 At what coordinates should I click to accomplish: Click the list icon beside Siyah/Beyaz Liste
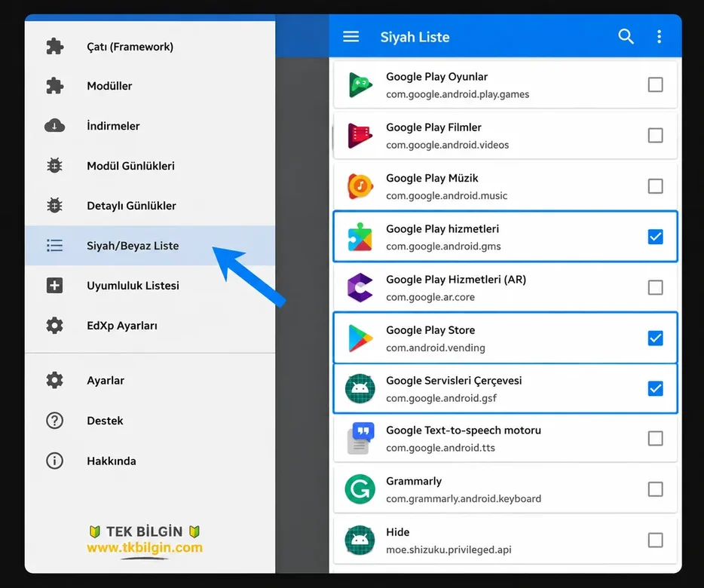click(55, 246)
